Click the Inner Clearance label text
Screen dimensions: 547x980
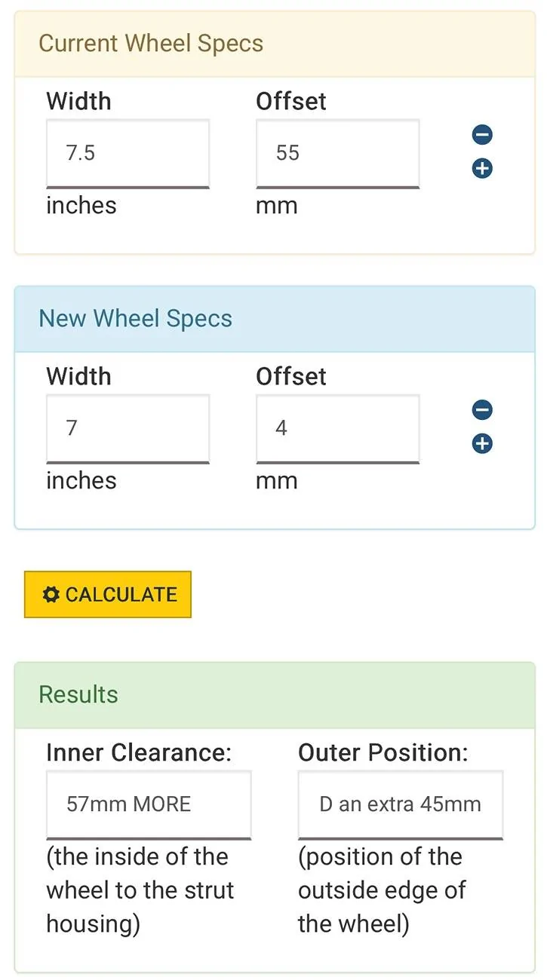click(140, 752)
